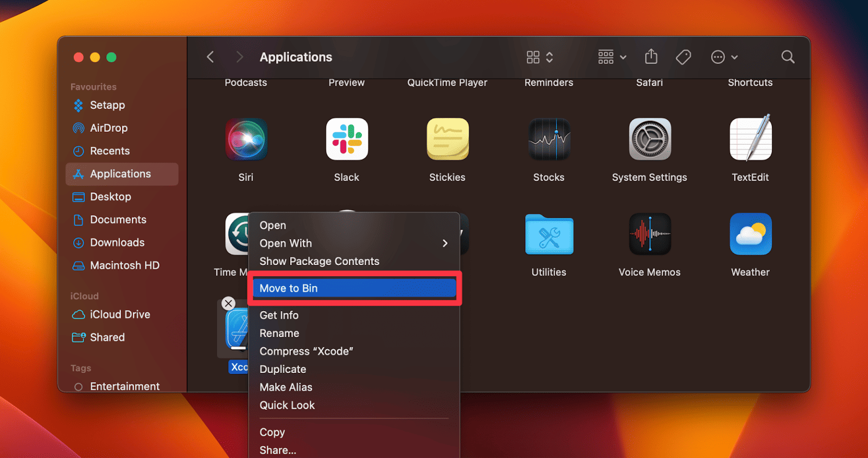
Task: Select the Entertainment tag
Action: pos(122,386)
